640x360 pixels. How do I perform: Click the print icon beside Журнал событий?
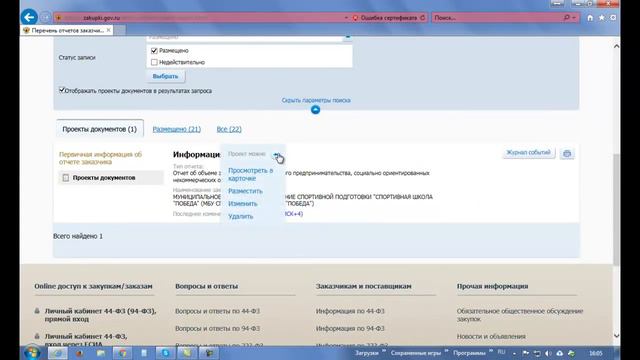[x=567, y=153]
